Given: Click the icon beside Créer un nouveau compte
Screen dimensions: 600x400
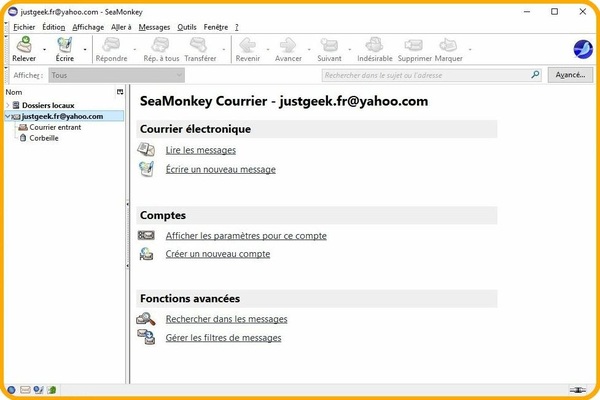Looking at the screenshot, I should [x=146, y=254].
